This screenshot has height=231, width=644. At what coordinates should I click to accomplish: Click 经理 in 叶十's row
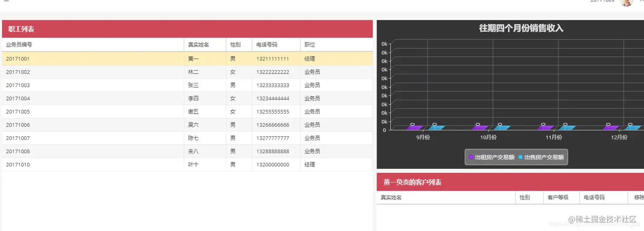(310, 164)
